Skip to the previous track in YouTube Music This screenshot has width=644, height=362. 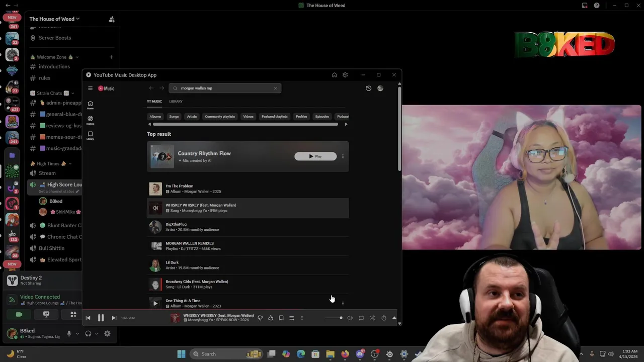pos(88,318)
